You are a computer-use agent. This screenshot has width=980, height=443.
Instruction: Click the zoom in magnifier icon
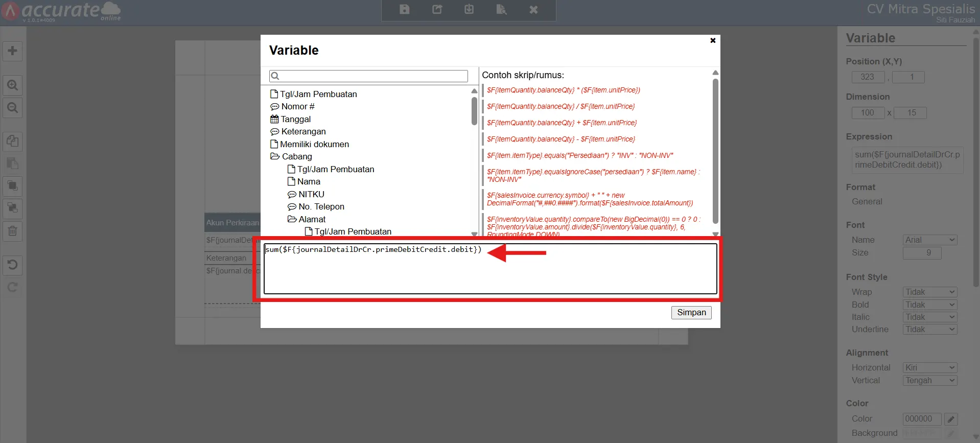[x=13, y=85]
